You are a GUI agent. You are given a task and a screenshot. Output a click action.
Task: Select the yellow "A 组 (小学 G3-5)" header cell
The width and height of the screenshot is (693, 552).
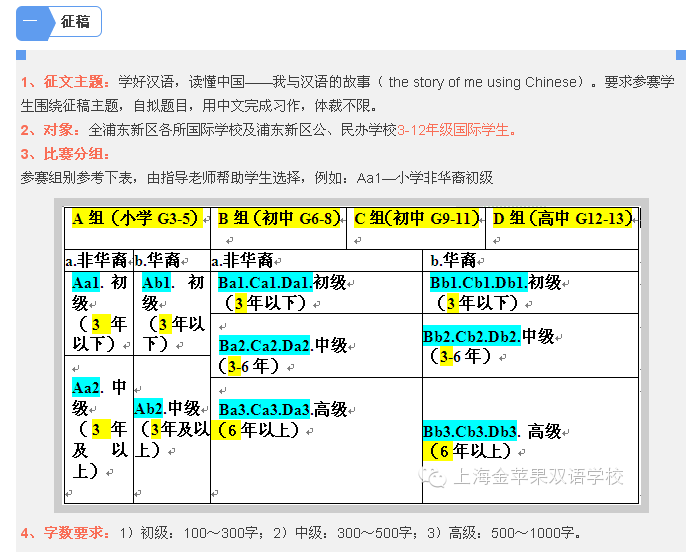136,218
